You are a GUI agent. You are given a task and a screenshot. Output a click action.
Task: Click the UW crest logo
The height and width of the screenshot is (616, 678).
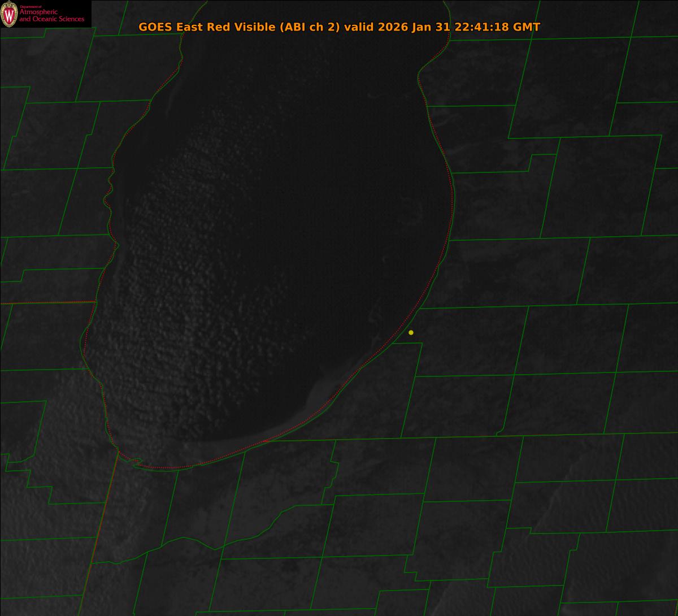(9, 14)
